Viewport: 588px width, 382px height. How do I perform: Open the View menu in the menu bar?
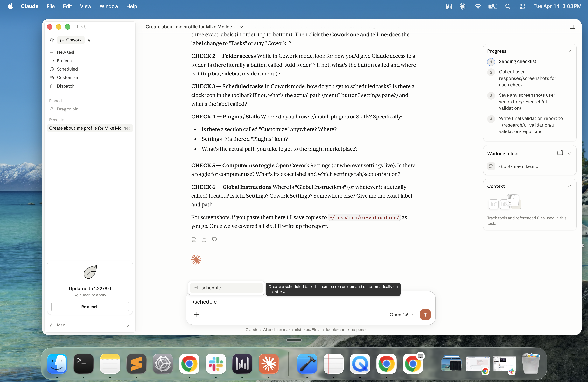point(86,6)
